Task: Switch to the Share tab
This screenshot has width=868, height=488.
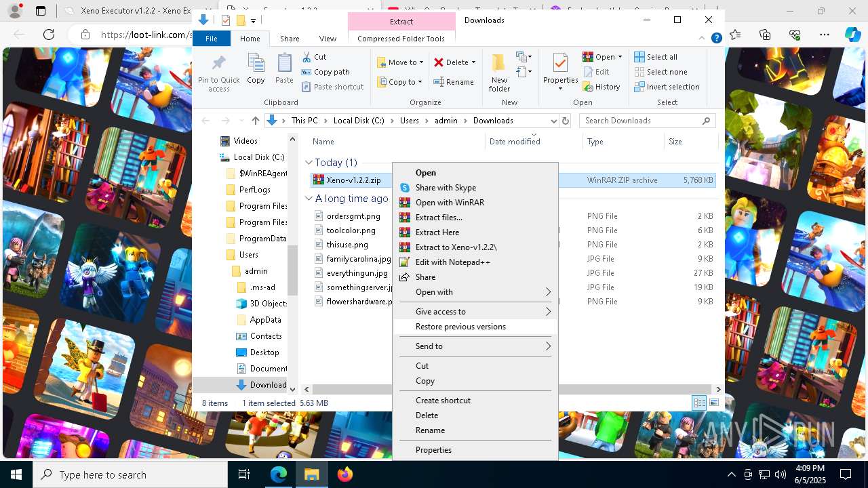Action: [x=290, y=39]
